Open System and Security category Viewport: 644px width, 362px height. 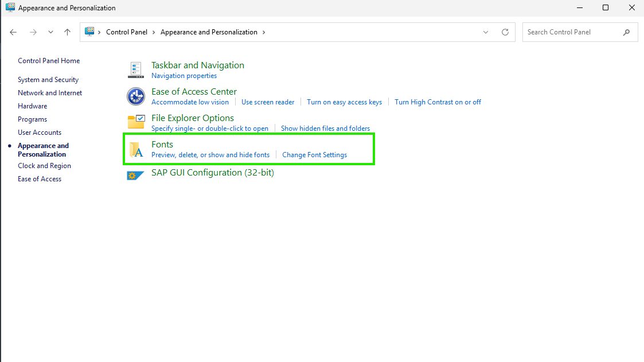(x=48, y=80)
